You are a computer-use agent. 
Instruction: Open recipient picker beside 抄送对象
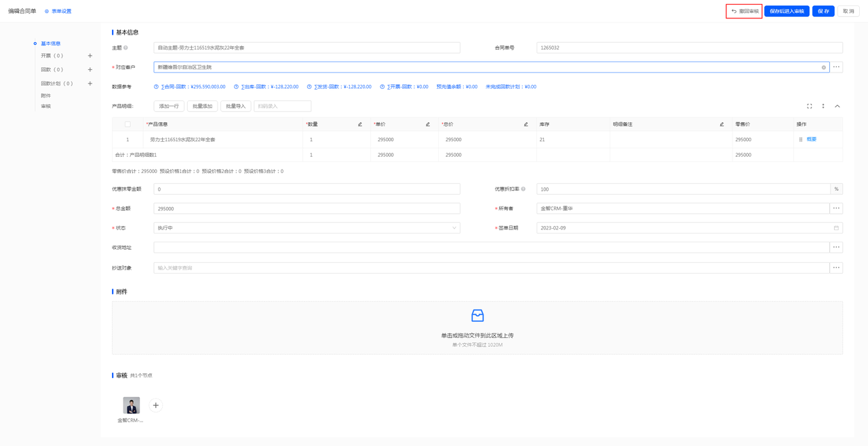[x=836, y=267]
